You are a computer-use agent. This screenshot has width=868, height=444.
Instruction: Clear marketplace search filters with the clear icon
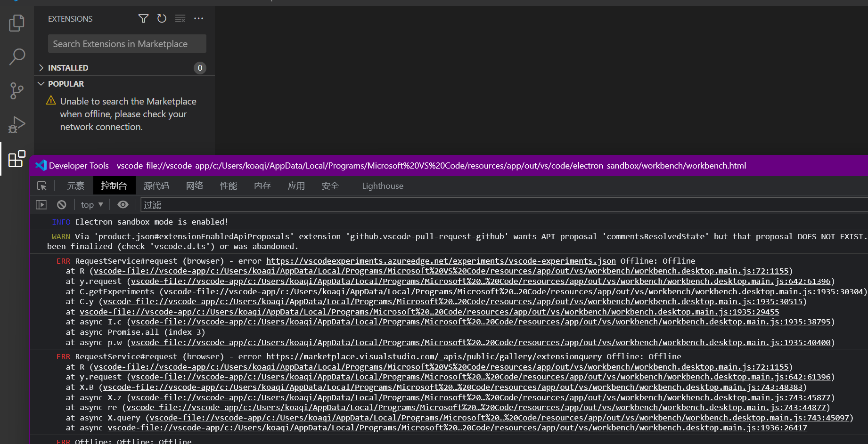pos(180,18)
